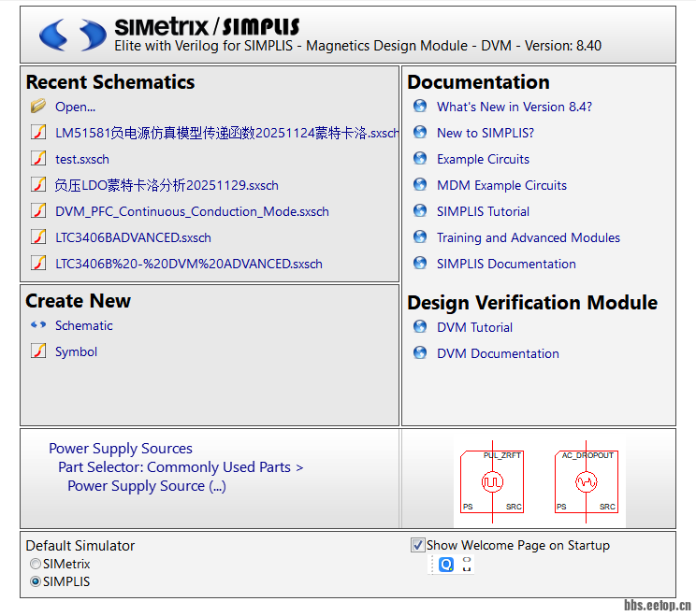Select the SIMPLIS radio button
The image size is (696, 616).
pos(36,581)
